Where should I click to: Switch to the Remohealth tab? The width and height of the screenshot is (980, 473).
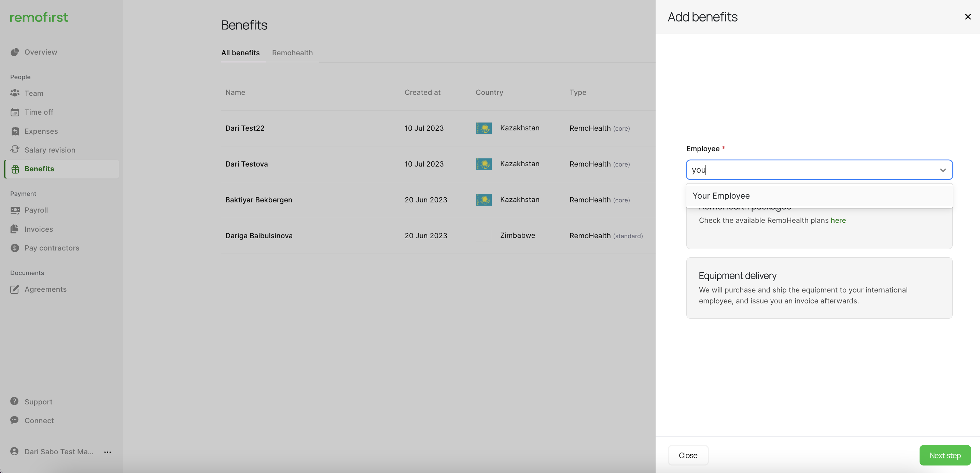point(292,53)
